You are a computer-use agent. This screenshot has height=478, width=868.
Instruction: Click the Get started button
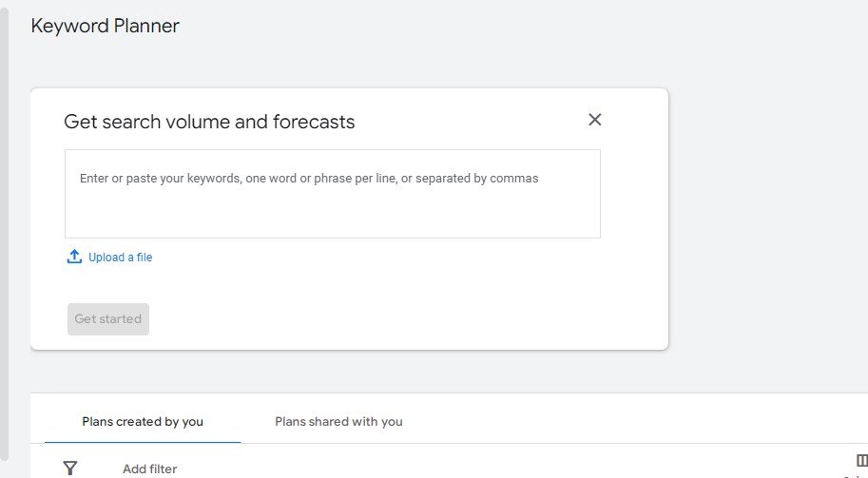coord(108,319)
